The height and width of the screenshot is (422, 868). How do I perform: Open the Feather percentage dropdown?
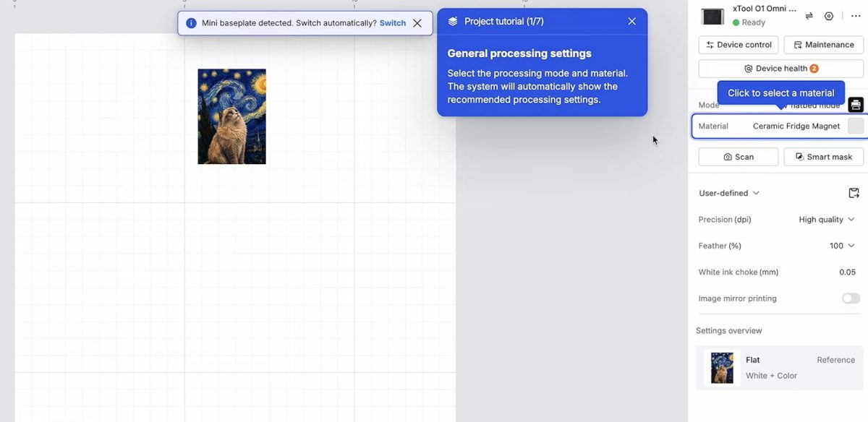tap(842, 246)
